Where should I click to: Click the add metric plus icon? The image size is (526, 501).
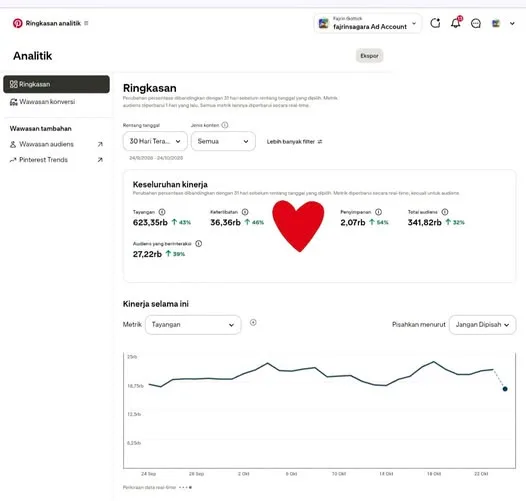[x=253, y=322]
